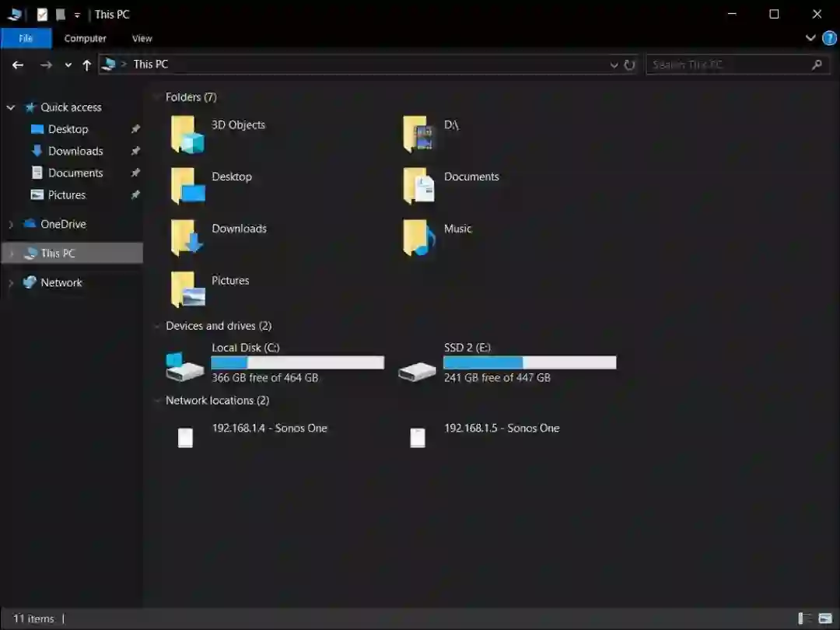Go up one level with Up arrow

(x=87, y=65)
